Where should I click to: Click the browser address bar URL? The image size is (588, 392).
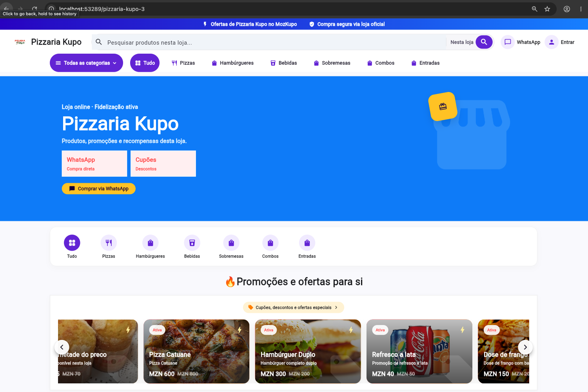[x=102, y=9]
